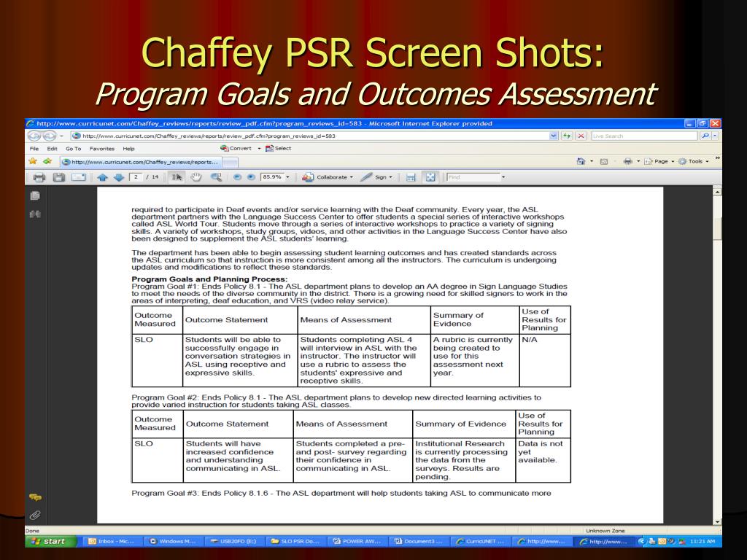
Task: Click the Live Search magnifier button
Action: [x=705, y=136]
